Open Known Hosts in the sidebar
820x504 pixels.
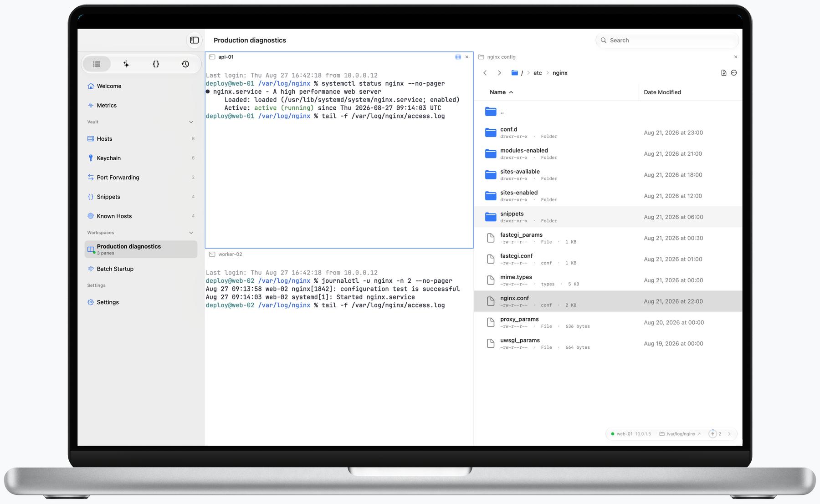(141, 216)
